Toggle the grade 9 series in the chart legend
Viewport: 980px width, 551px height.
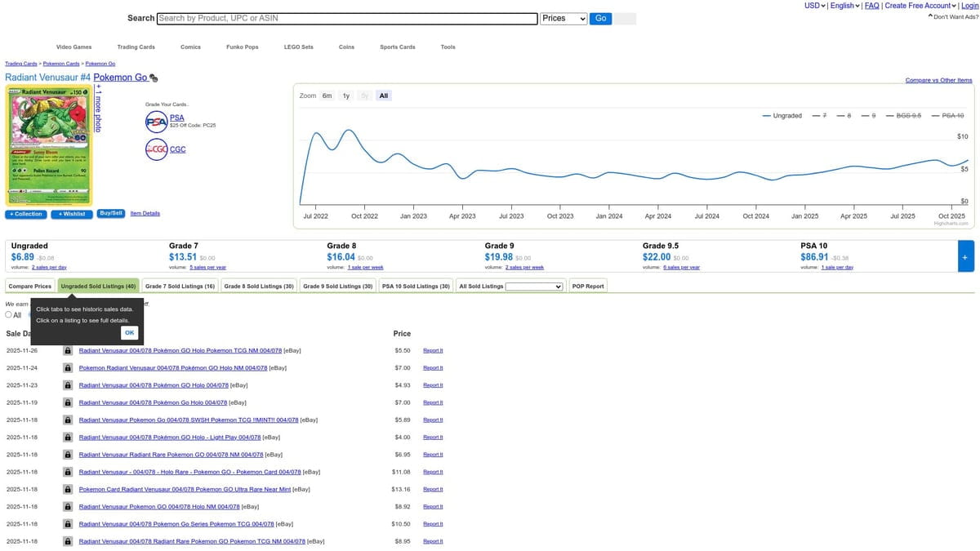(868, 116)
